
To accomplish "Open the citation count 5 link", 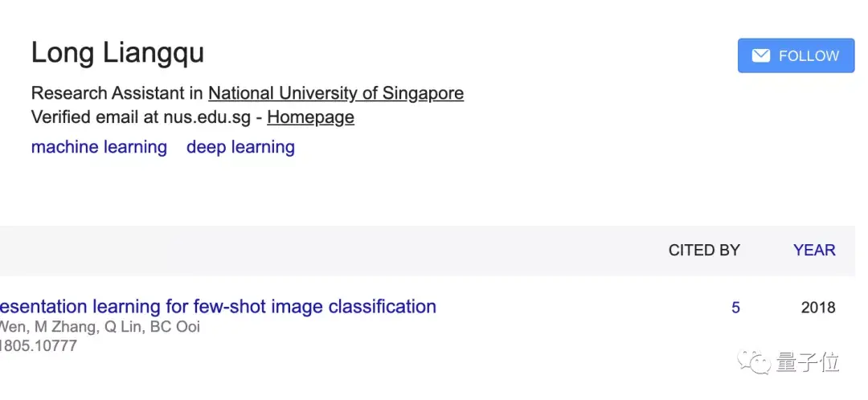I will pos(735,308).
